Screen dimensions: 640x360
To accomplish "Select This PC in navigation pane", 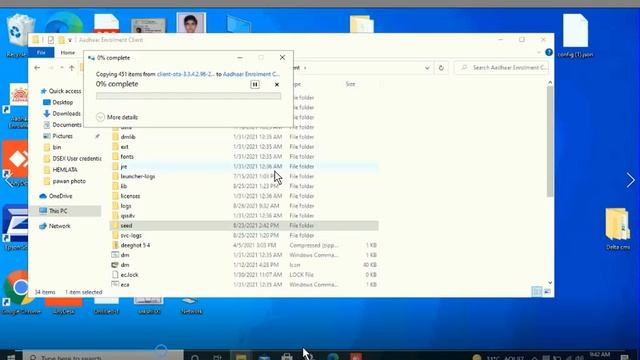I will pos(53,211).
